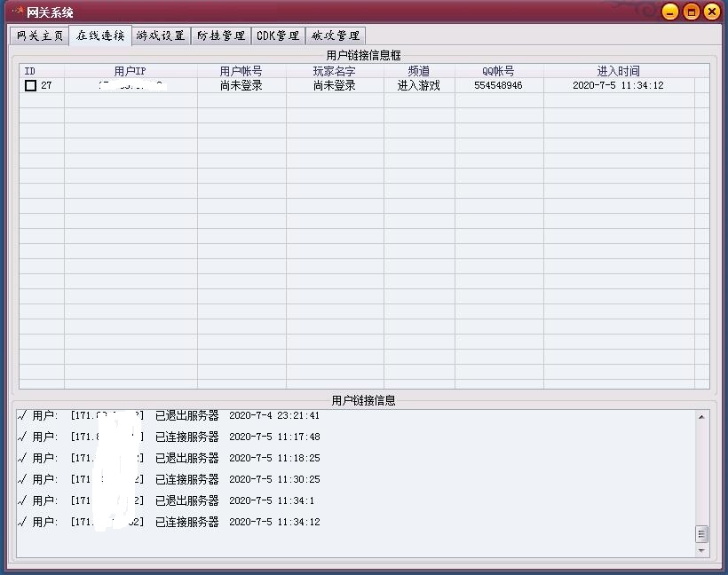This screenshot has height=575, width=728.
Task: Tick the checkbox for user ID 27
Action: point(31,85)
